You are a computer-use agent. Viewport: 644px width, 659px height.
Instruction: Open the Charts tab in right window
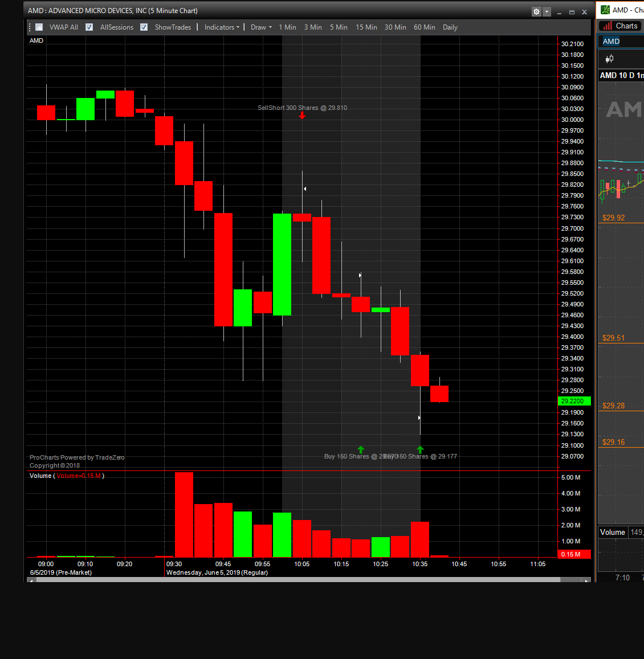point(621,26)
